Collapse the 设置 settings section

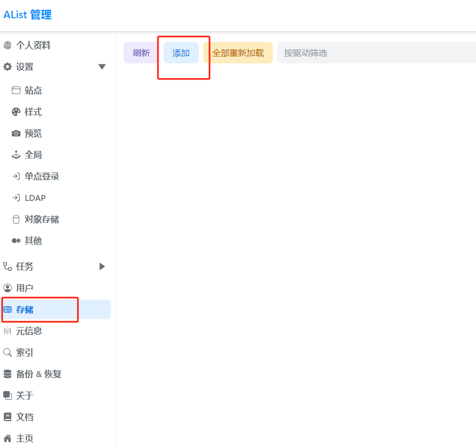click(x=102, y=67)
